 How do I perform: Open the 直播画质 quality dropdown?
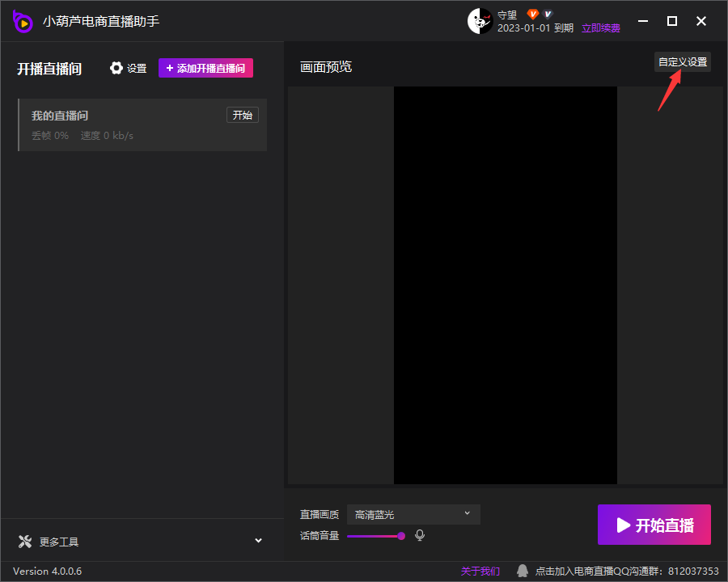pyautogui.click(x=413, y=515)
